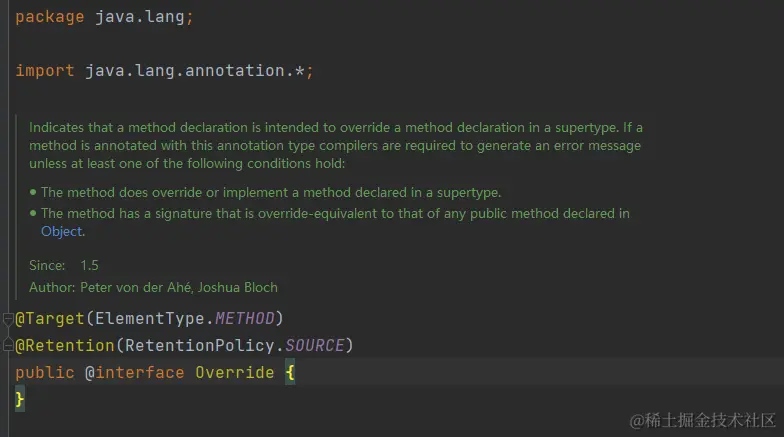Select the Override type name
784x437 pixels.
click(x=234, y=372)
